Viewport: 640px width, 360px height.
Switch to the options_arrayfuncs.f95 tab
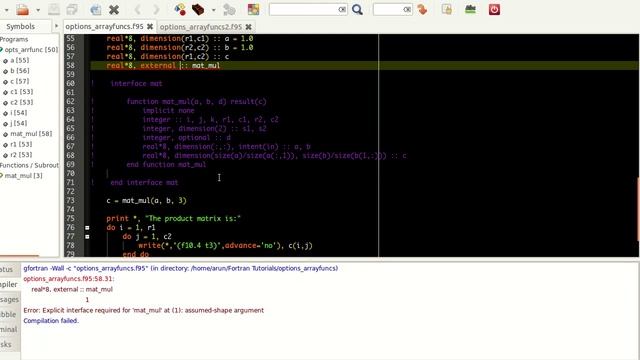pos(104,27)
